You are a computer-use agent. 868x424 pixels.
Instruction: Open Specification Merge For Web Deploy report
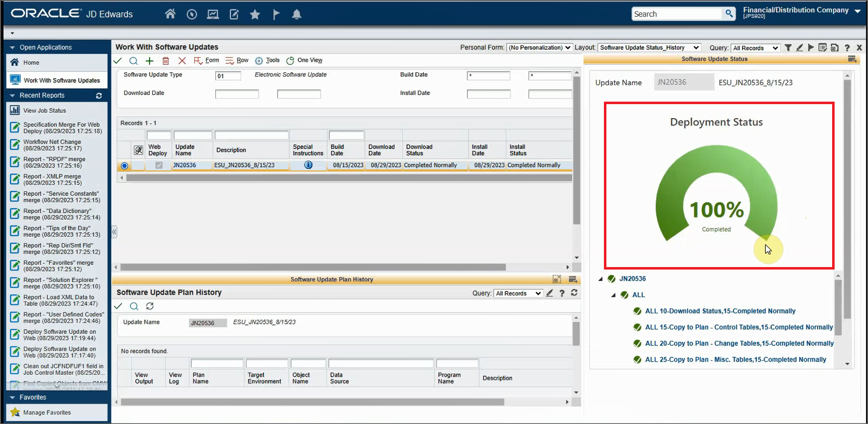[x=62, y=128]
